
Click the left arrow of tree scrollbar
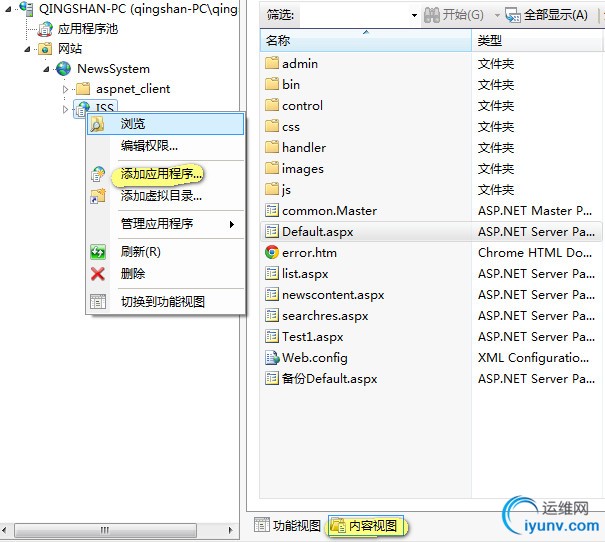4,530
